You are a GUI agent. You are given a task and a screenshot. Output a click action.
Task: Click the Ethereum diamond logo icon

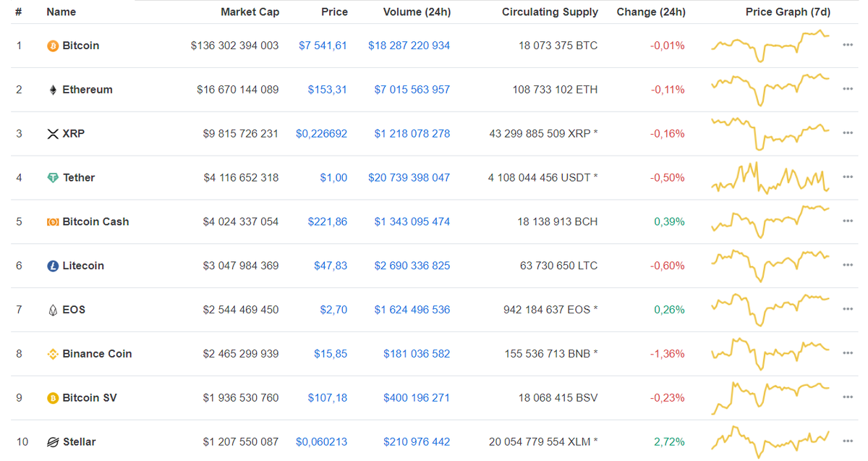52,90
